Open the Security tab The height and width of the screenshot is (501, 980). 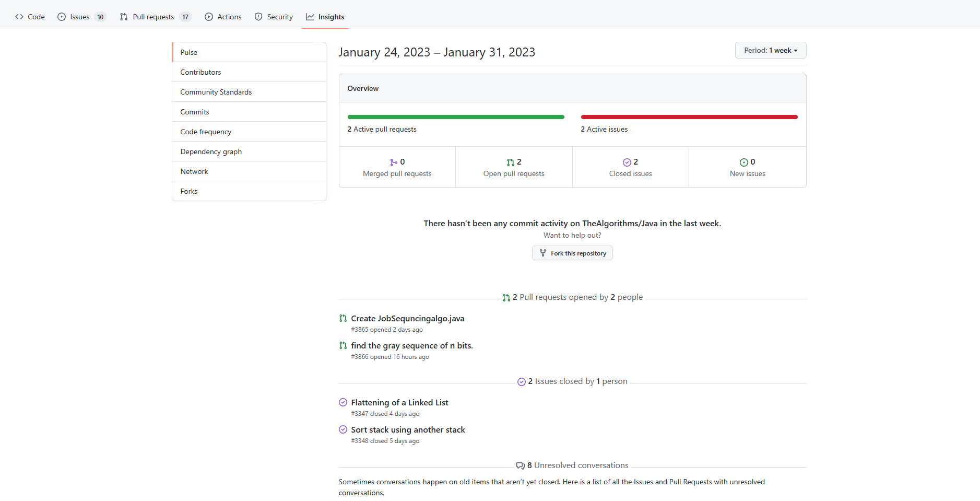[274, 17]
